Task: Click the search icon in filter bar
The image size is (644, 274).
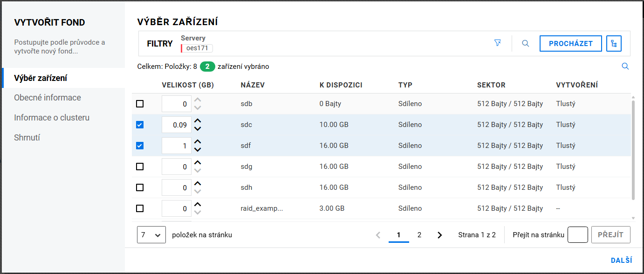Action: (525, 43)
